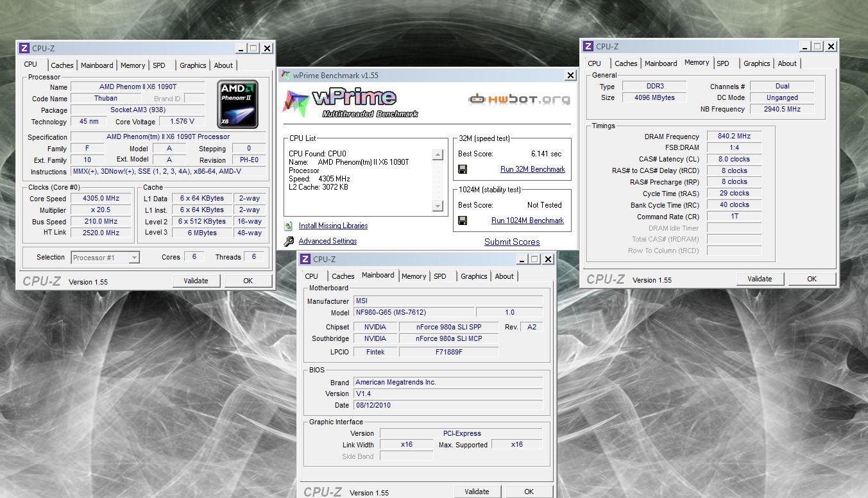Image resolution: width=868 pixels, height=498 pixels.
Task: Open SPD tab in Memory window
Action: tap(723, 63)
